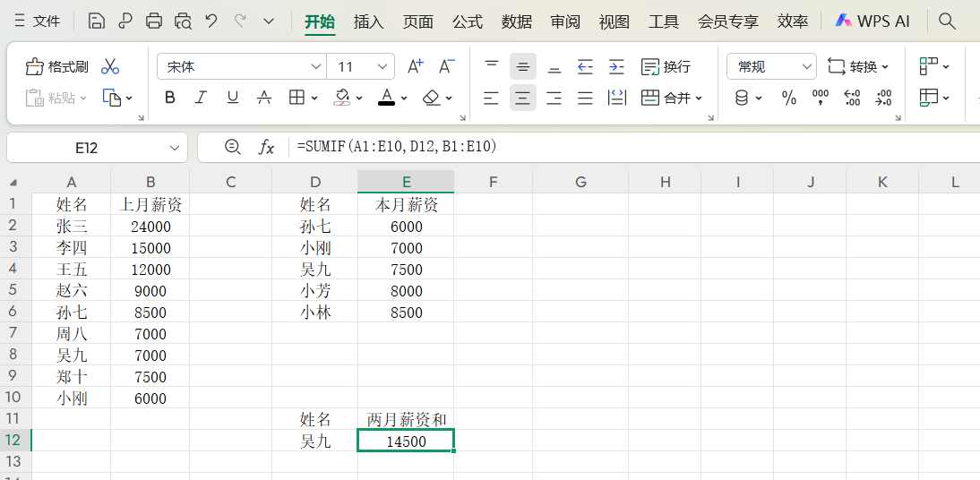980x480 pixels.
Task: Click the Save icon in top toolbar
Action: point(97,21)
